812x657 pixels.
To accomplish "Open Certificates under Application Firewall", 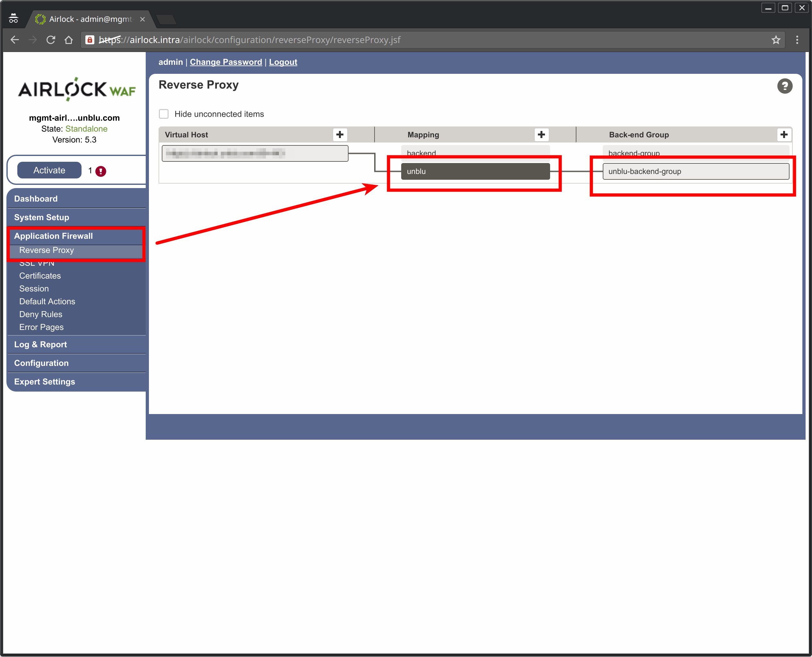I will (40, 275).
